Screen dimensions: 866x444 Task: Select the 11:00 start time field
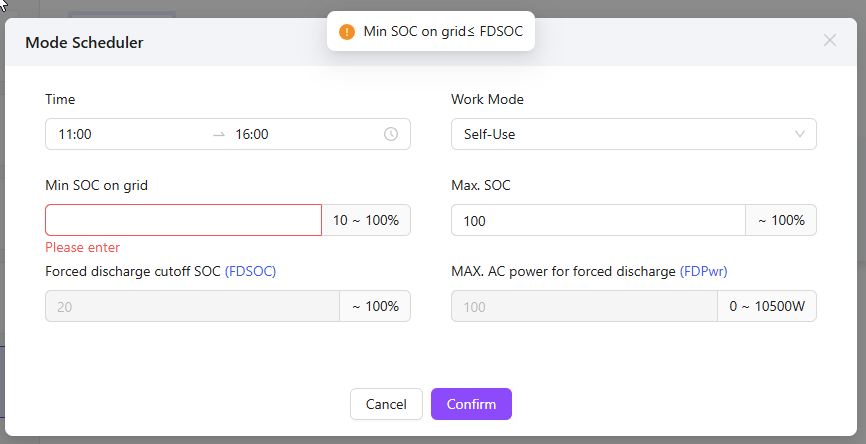(x=120, y=134)
